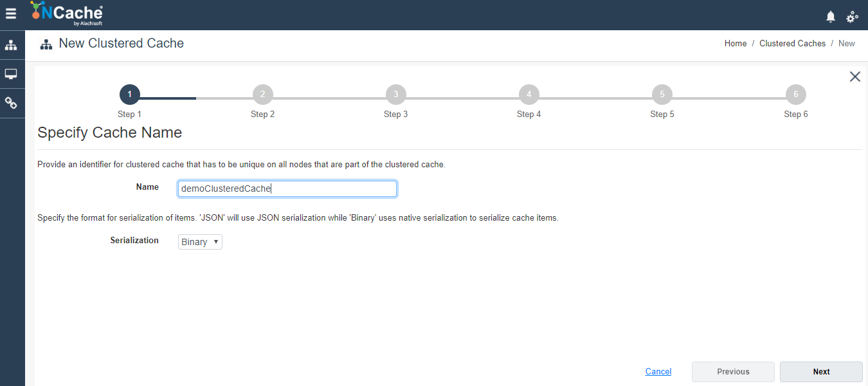
Task: Click the Cancel link
Action: pyautogui.click(x=658, y=372)
